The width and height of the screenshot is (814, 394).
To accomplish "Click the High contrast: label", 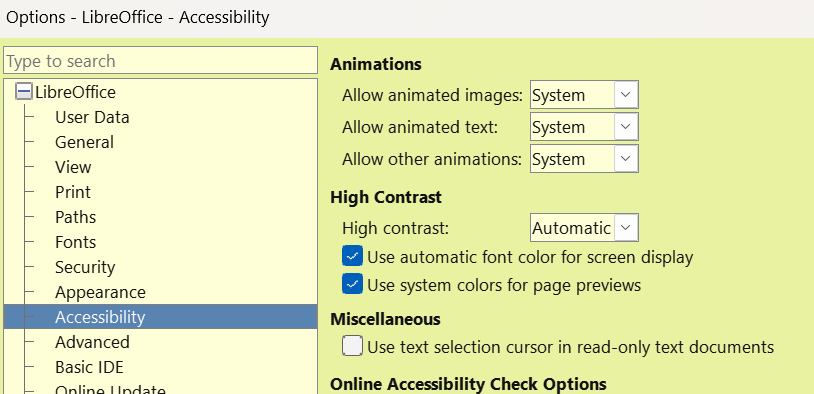I will click(396, 228).
